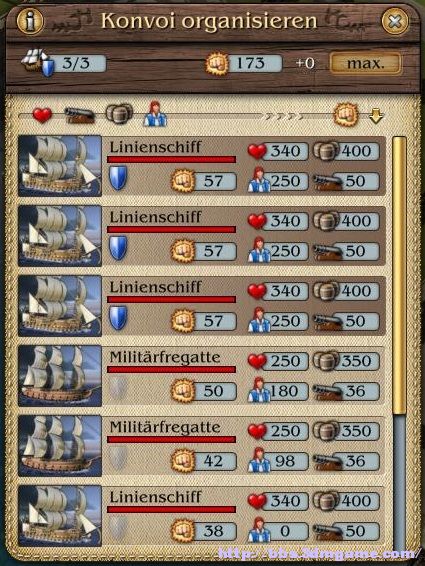Select the second Linienschiff ship portrait

pyautogui.click(x=60, y=236)
